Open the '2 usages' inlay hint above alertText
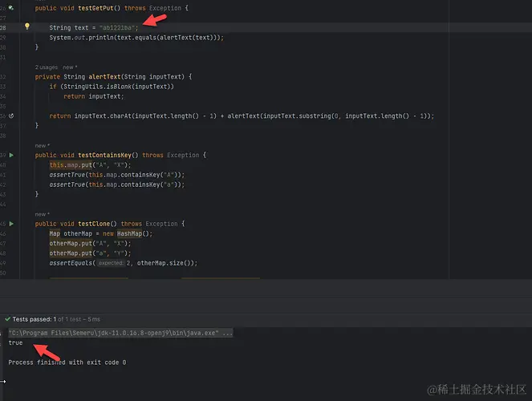Viewport: 532px width, 401px height. [x=47, y=67]
